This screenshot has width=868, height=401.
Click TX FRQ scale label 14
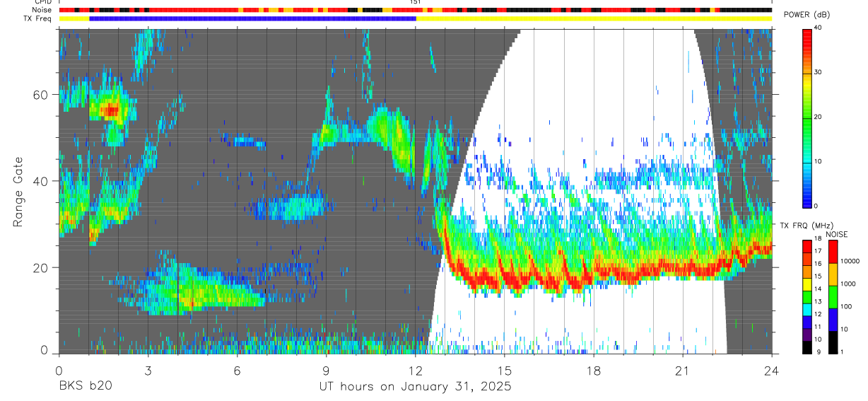(x=819, y=289)
